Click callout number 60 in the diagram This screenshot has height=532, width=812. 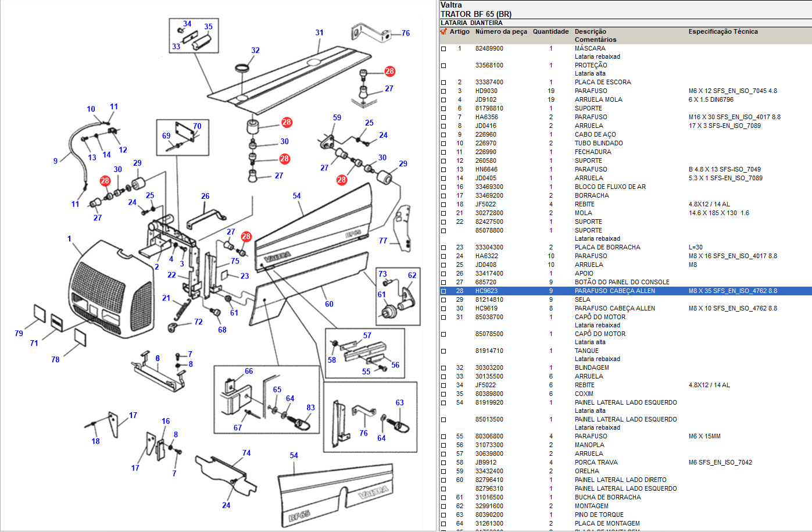point(329,304)
